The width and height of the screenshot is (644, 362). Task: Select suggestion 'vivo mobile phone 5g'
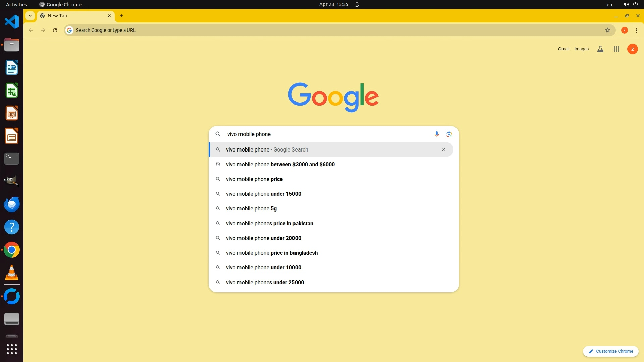pos(251,208)
